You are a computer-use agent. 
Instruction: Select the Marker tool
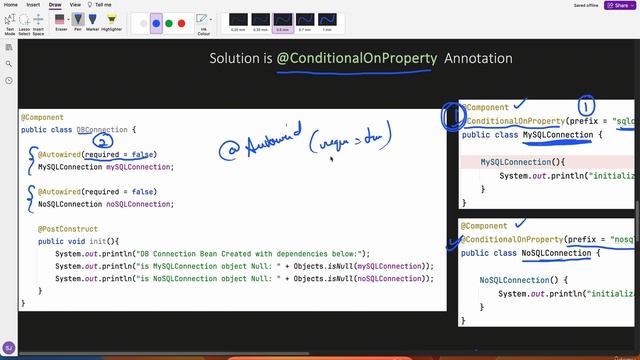click(x=93, y=22)
